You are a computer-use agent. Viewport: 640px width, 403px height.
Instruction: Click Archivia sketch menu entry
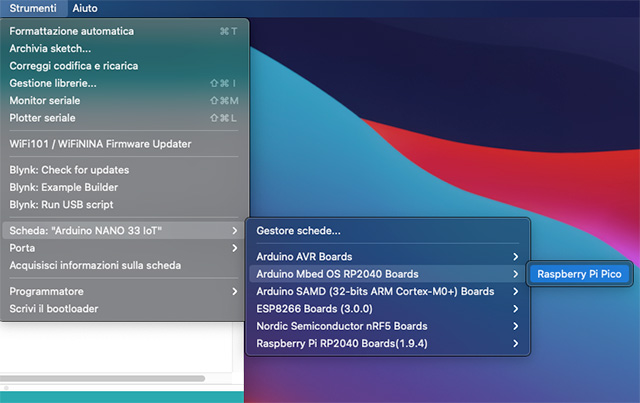tap(50, 48)
